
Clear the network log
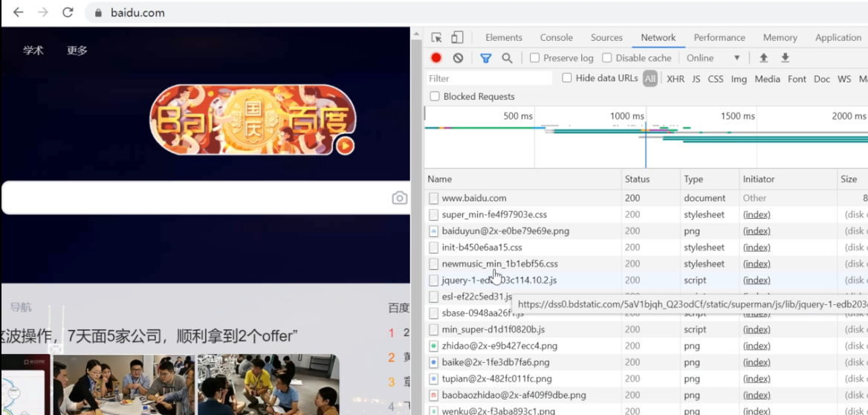click(458, 57)
